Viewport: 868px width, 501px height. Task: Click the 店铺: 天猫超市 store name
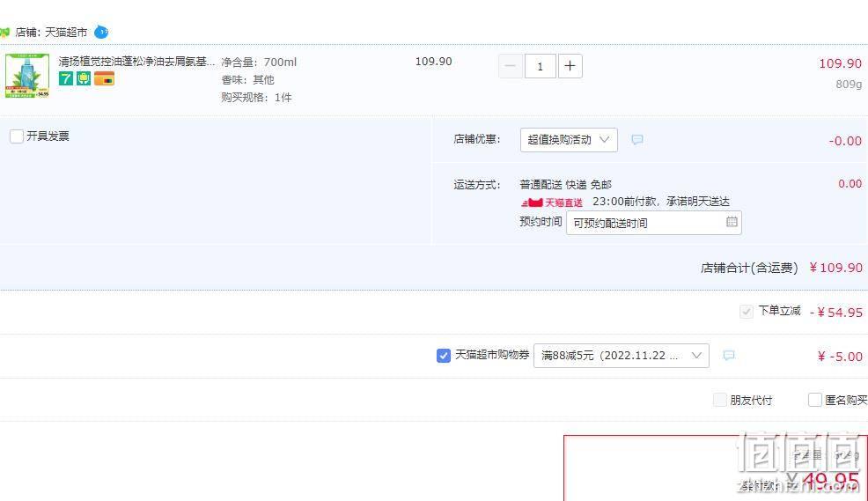[x=51, y=33]
